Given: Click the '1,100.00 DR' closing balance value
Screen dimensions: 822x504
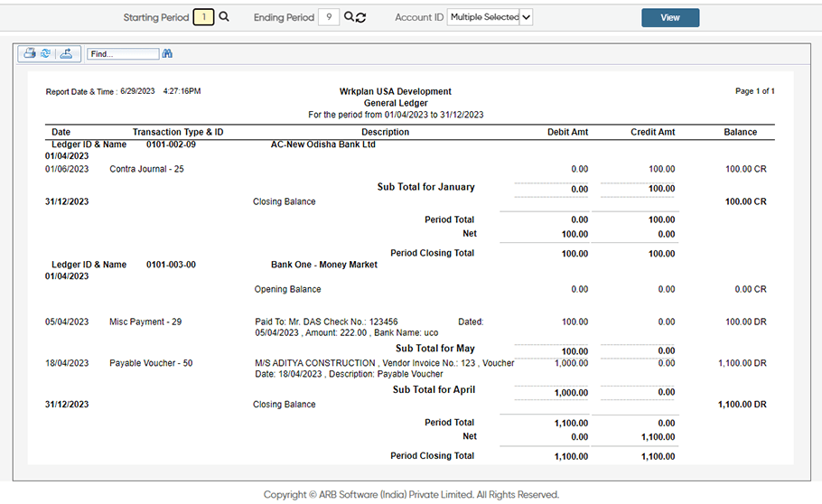Looking at the screenshot, I should (742, 405).
